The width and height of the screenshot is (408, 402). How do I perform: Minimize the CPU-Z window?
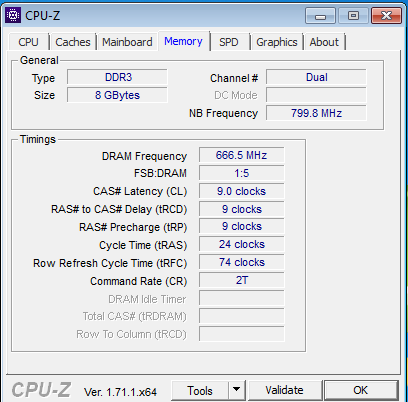tap(320, 16)
